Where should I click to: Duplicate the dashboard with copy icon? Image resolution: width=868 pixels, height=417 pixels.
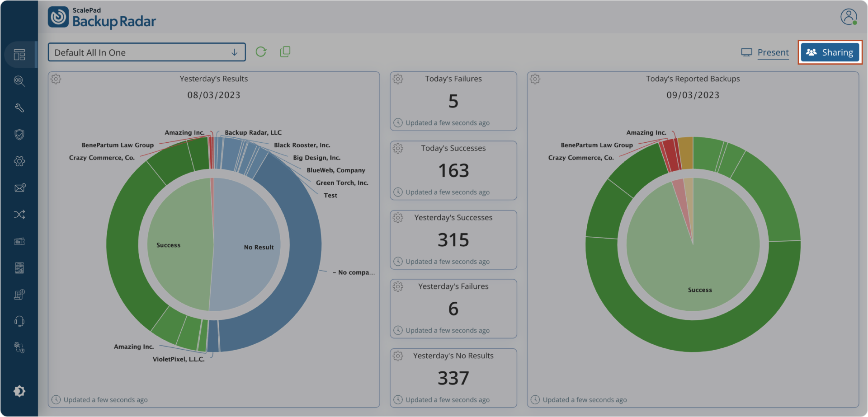pos(285,52)
